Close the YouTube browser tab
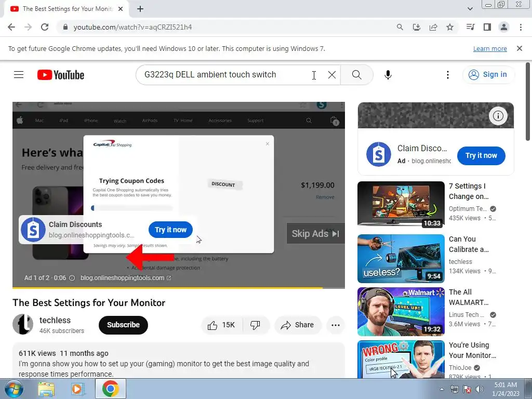The width and height of the screenshot is (532, 399). pos(120,9)
